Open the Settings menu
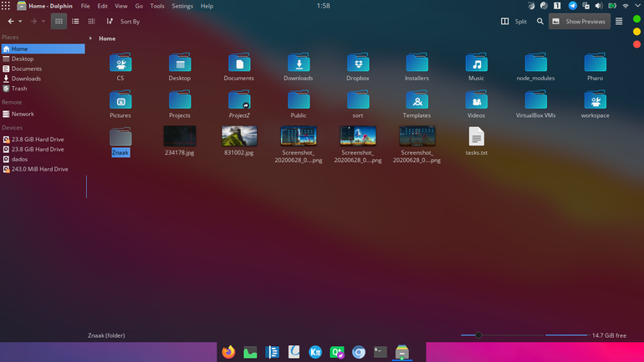 click(182, 6)
